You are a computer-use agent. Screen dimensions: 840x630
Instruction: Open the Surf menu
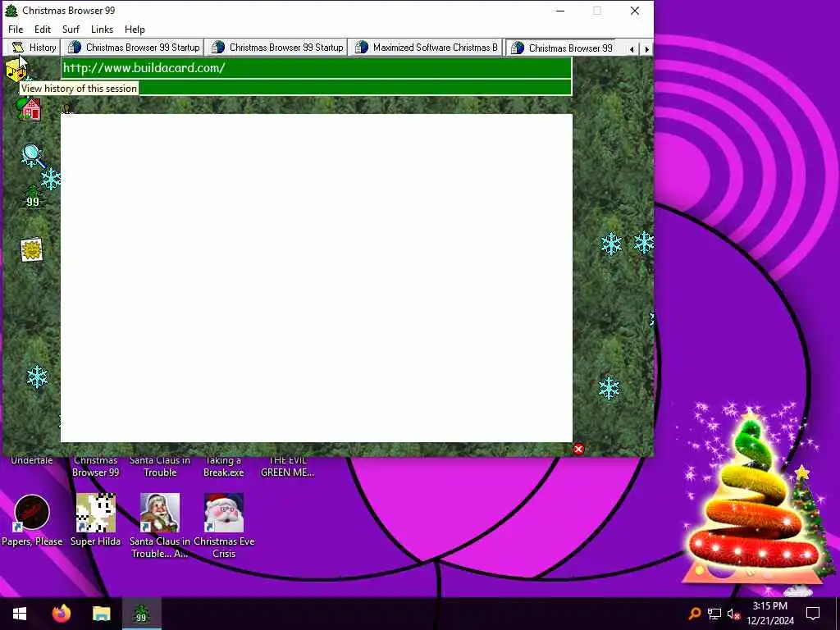(x=71, y=30)
